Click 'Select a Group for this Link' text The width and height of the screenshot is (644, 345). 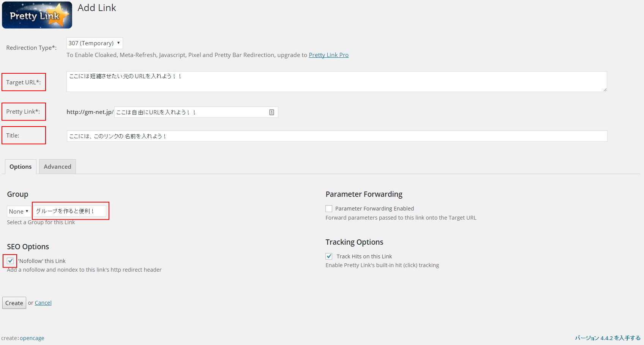point(41,222)
